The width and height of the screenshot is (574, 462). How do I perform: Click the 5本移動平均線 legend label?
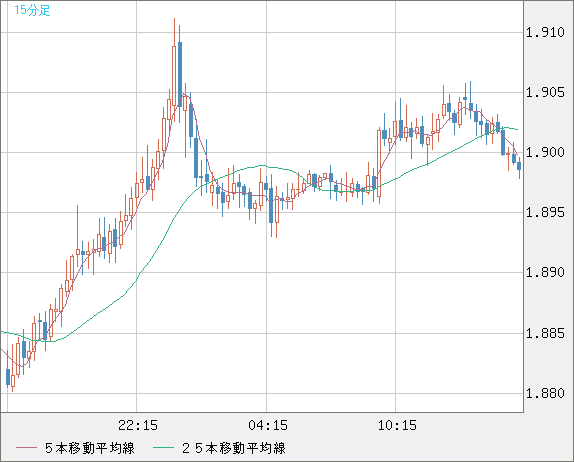90,448
